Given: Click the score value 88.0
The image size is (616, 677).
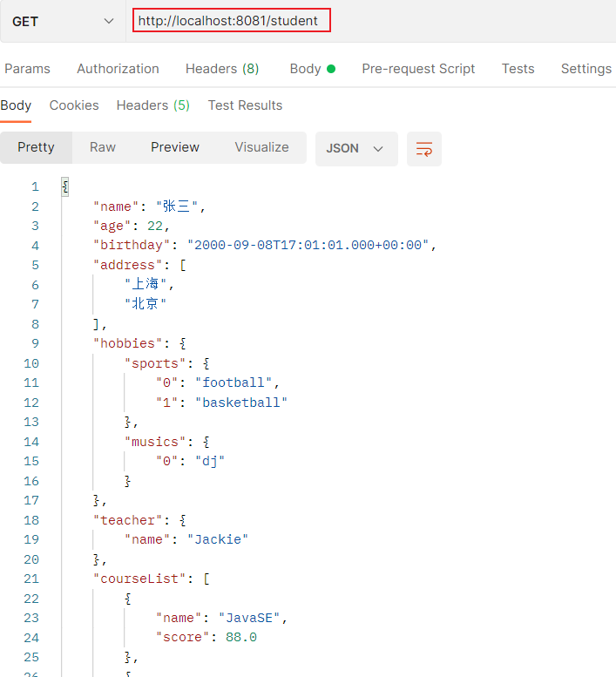Looking at the screenshot, I should pos(240,637).
